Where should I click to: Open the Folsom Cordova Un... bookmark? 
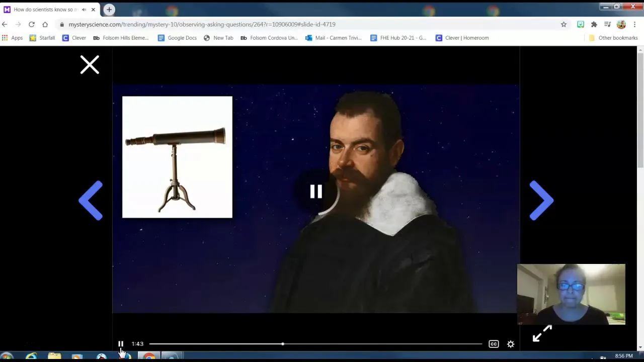[269, 38]
